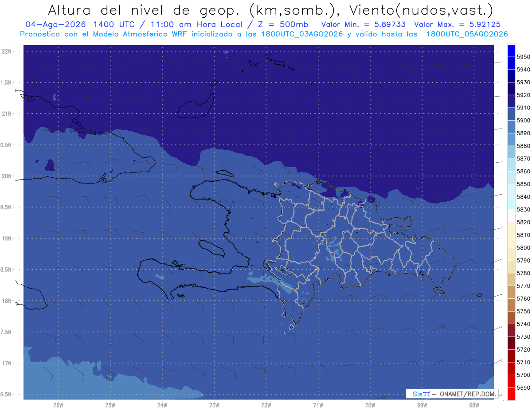Click the 9.5N latitude label

tap(6, 207)
